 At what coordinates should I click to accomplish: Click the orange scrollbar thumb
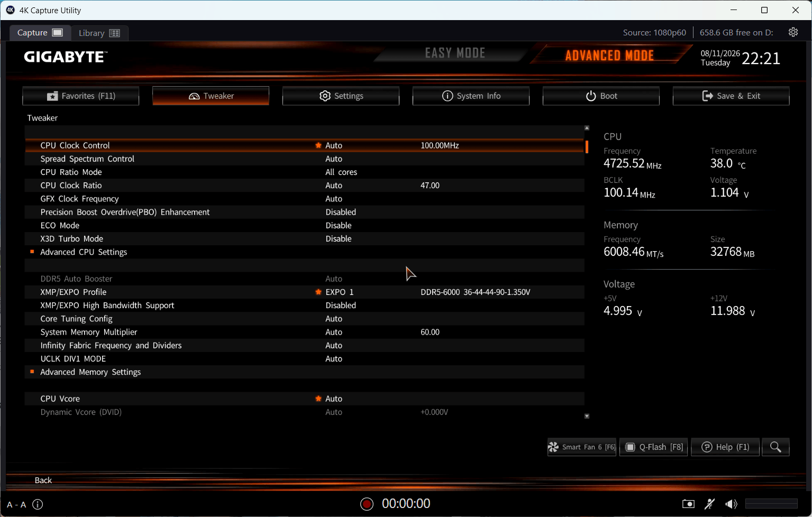point(587,146)
